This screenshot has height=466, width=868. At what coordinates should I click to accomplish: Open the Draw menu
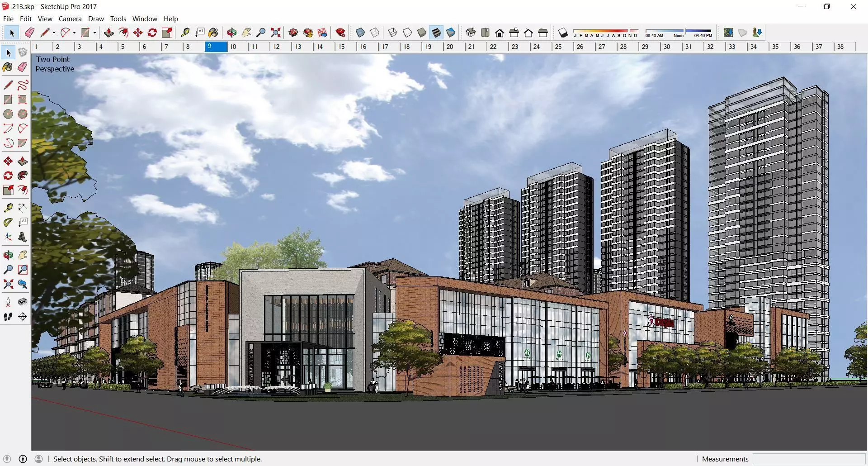click(x=96, y=19)
